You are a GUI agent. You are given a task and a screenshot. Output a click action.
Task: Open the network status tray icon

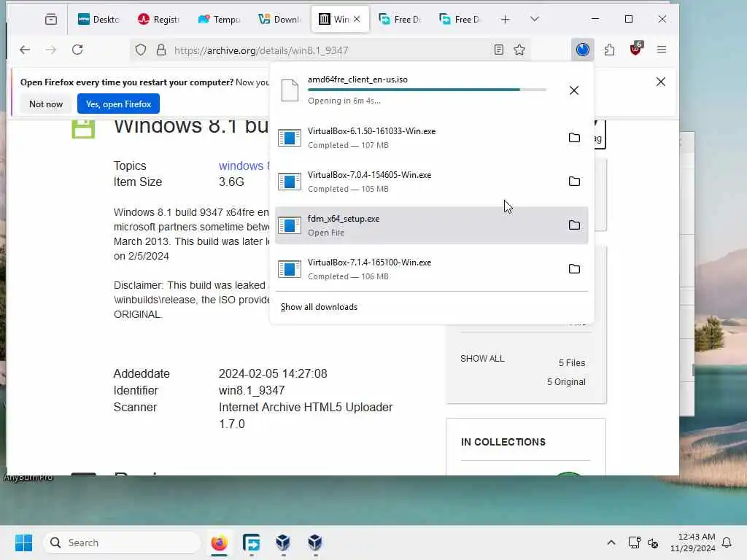[634, 542]
